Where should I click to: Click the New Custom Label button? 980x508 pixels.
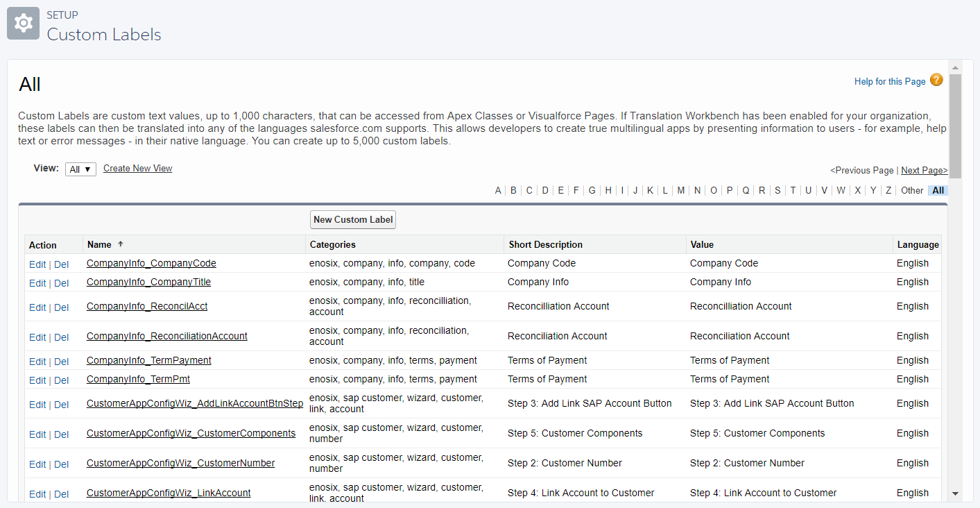pos(353,219)
